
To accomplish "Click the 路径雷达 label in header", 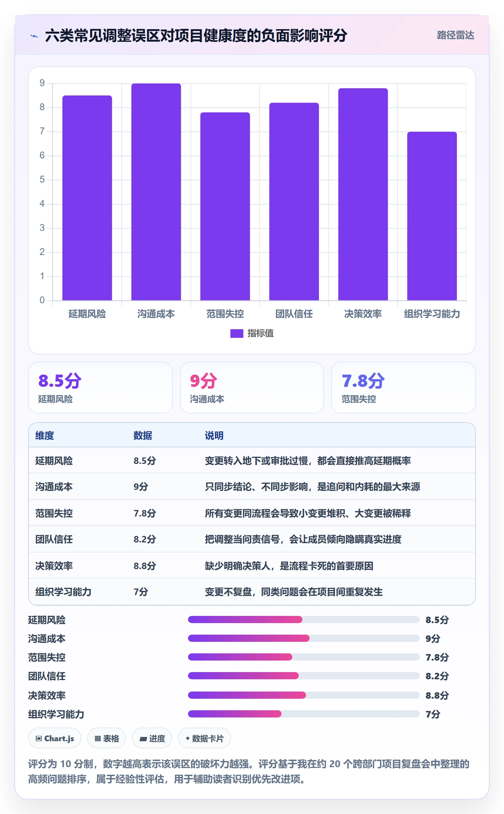I will point(455,35).
